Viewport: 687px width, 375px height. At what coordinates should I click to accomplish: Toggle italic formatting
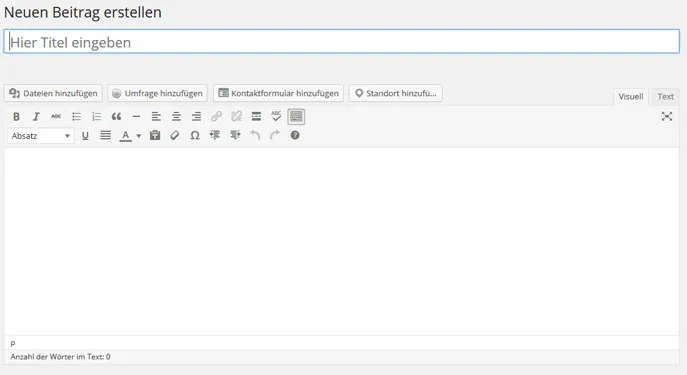(36, 117)
